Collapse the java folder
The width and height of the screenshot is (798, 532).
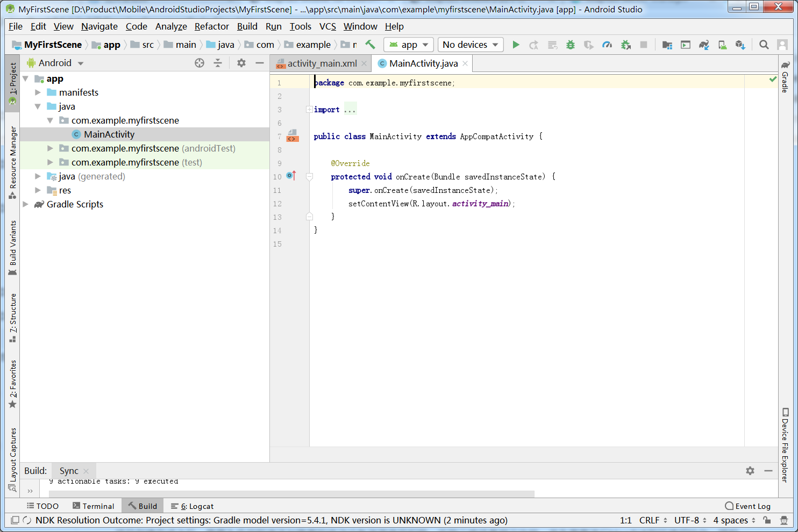[x=38, y=106]
